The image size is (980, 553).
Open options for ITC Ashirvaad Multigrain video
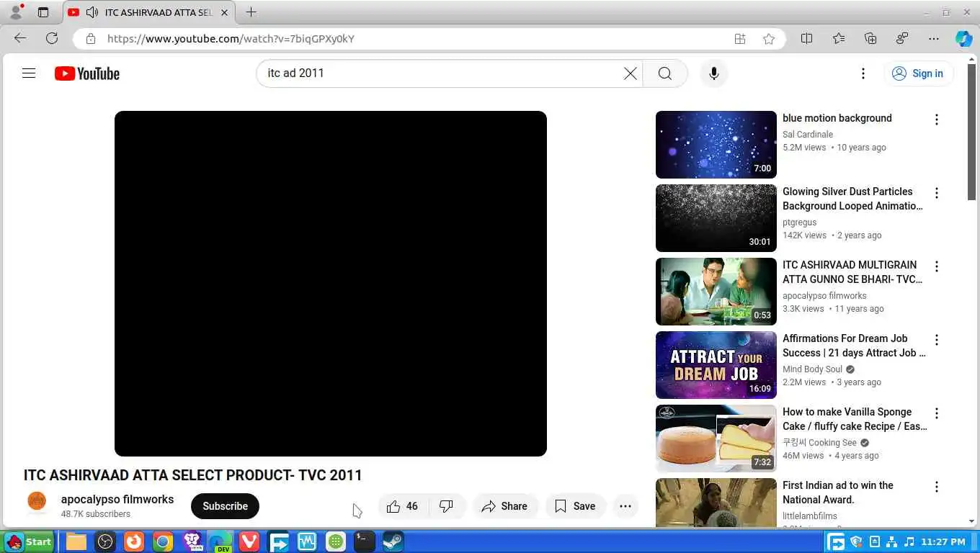(937, 266)
